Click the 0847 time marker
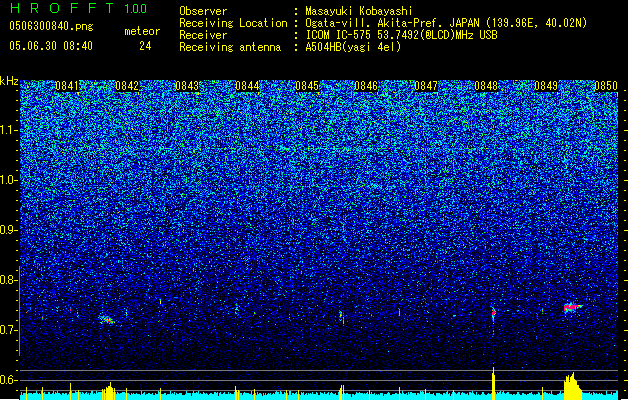The image size is (629, 400). (x=426, y=86)
